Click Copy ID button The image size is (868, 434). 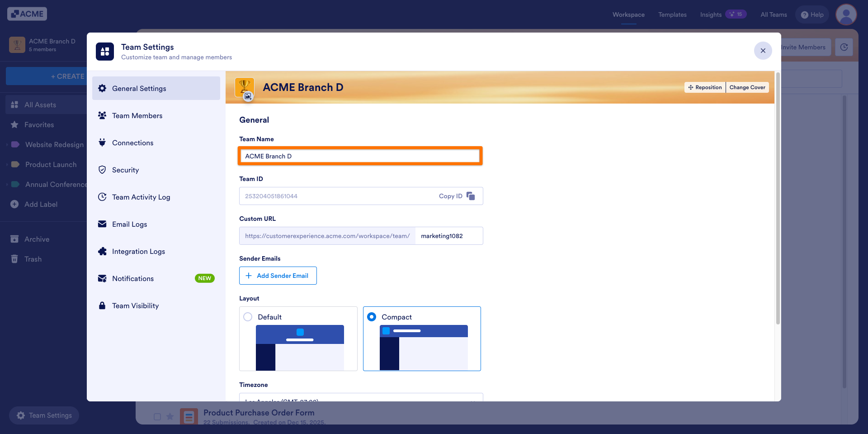(457, 196)
